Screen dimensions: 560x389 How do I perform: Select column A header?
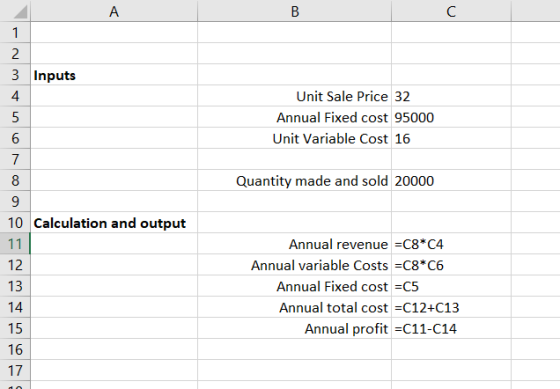(x=114, y=11)
